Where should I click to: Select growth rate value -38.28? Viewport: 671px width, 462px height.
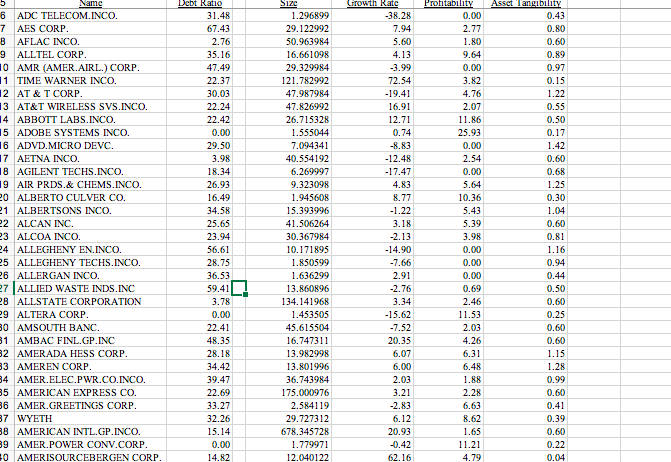[x=398, y=15]
